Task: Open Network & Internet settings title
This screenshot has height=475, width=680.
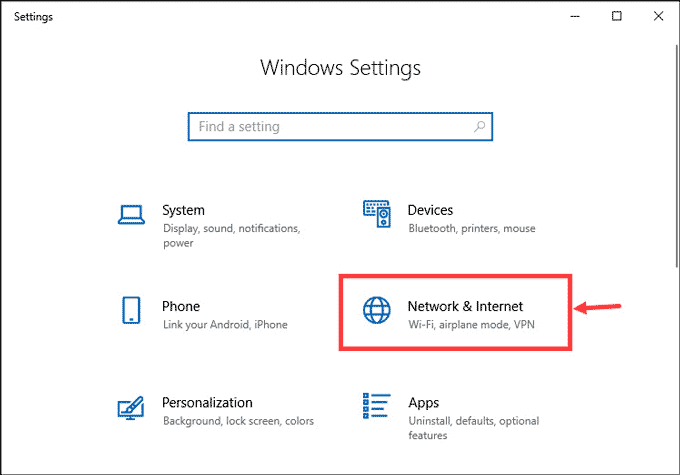Action: [465, 306]
